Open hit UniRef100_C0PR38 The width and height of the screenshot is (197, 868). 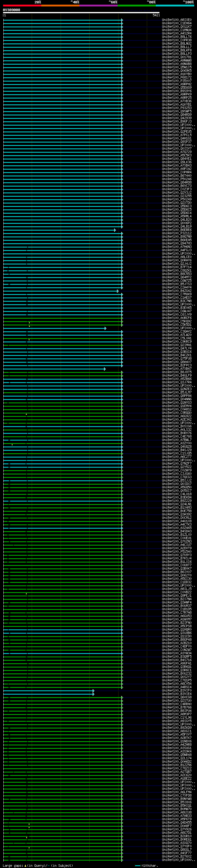(177, 40)
